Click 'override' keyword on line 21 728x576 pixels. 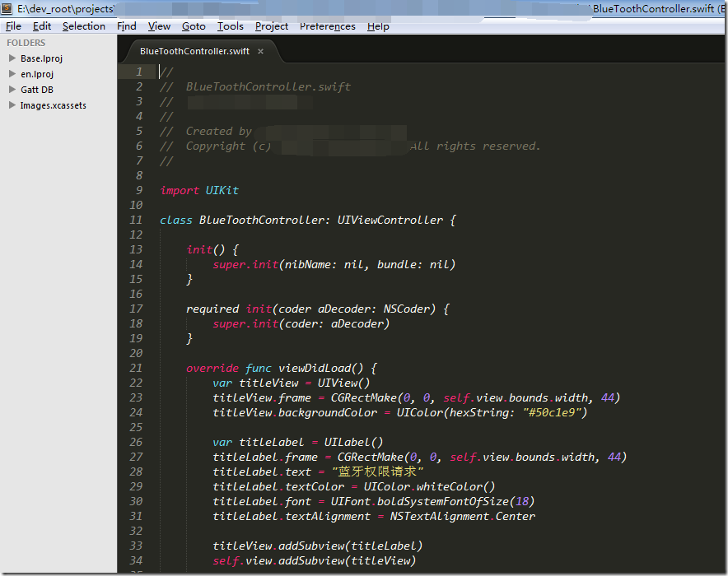212,369
